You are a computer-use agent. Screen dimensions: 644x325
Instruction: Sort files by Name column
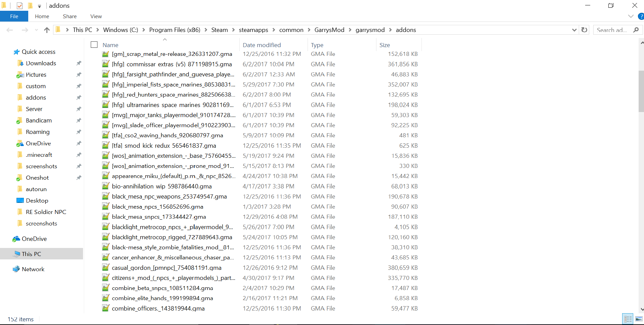[x=111, y=45]
